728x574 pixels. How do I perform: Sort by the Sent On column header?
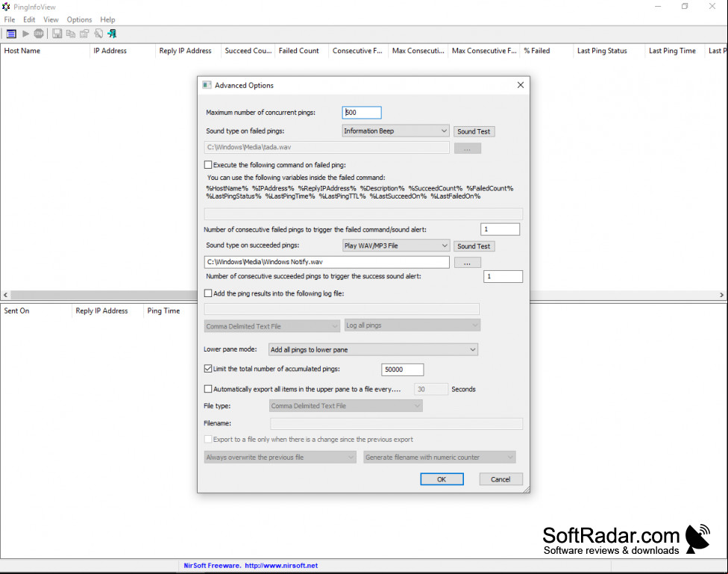pos(37,311)
